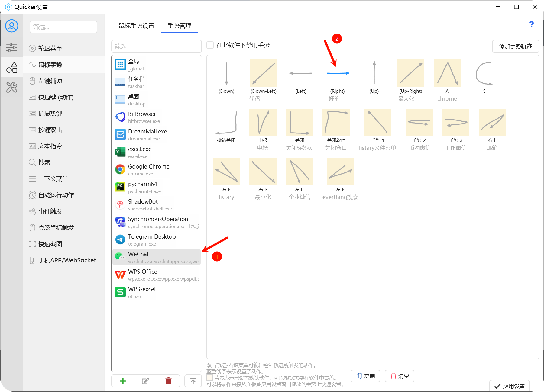Select 任务栏 taskbar in software list
The width and height of the screenshot is (544, 392).
[157, 82]
